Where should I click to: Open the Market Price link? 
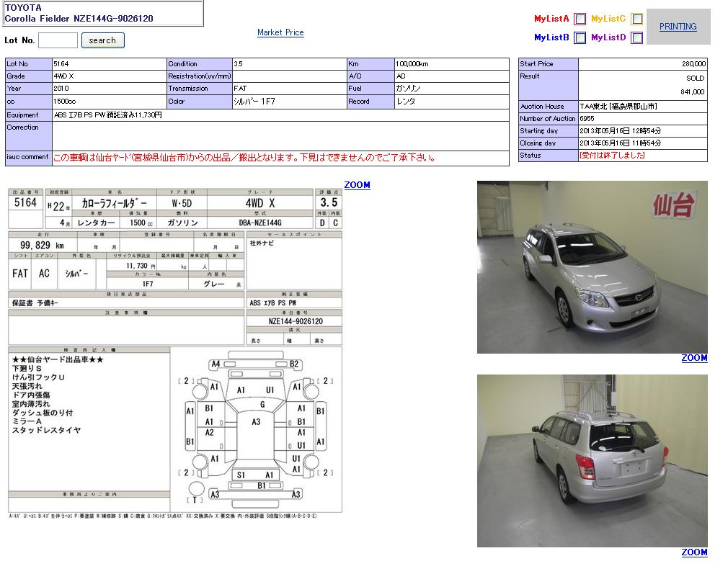pyautogui.click(x=280, y=32)
